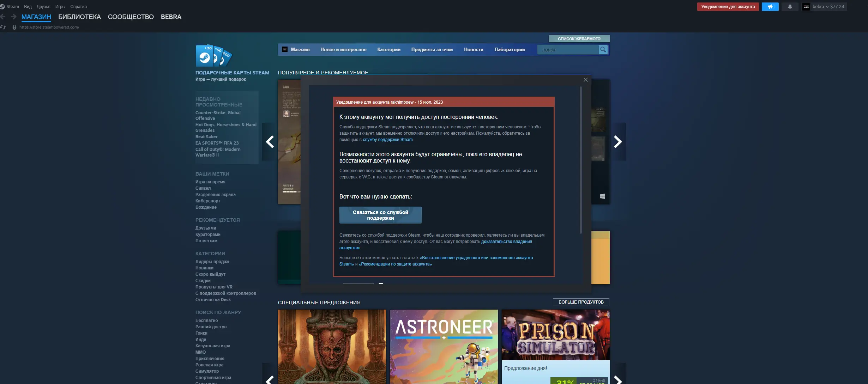Click БОЛЬШЕ ПРОДУКТОВ button

[x=581, y=302]
